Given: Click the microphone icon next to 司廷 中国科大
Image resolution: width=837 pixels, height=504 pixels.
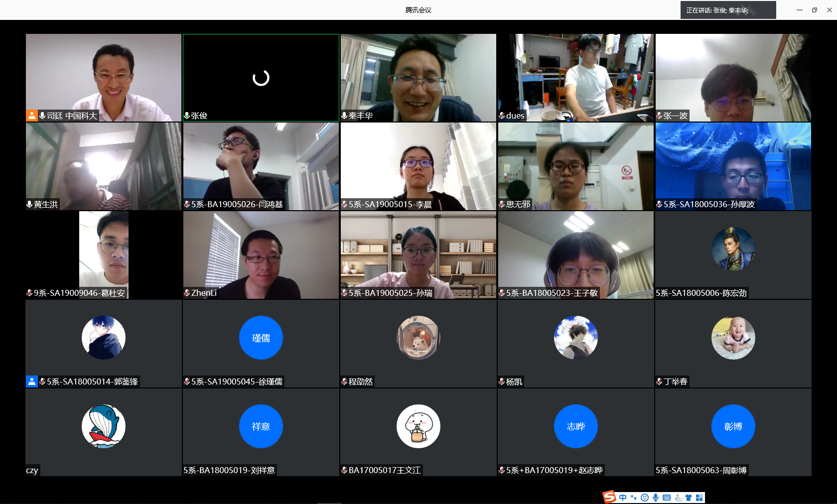Looking at the screenshot, I should point(42,116).
